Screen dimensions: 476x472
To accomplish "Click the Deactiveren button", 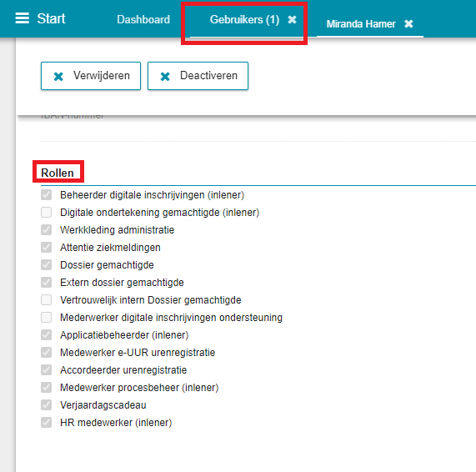I will (198, 76).
